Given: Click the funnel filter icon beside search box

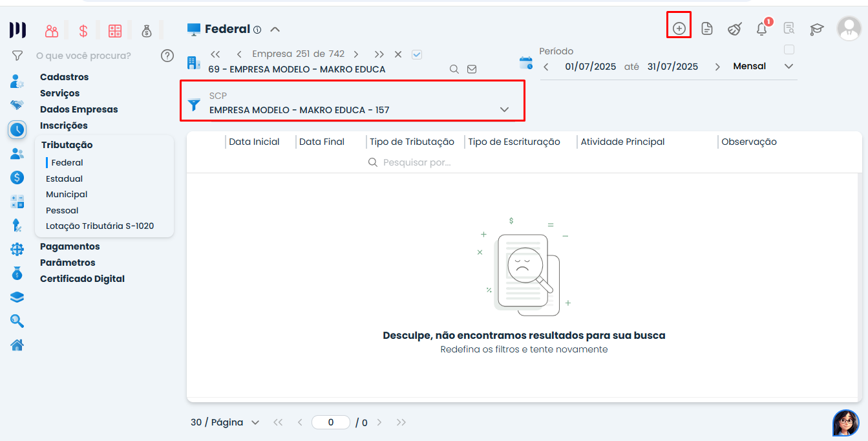Looking at the screenshot, I should 17,56.
